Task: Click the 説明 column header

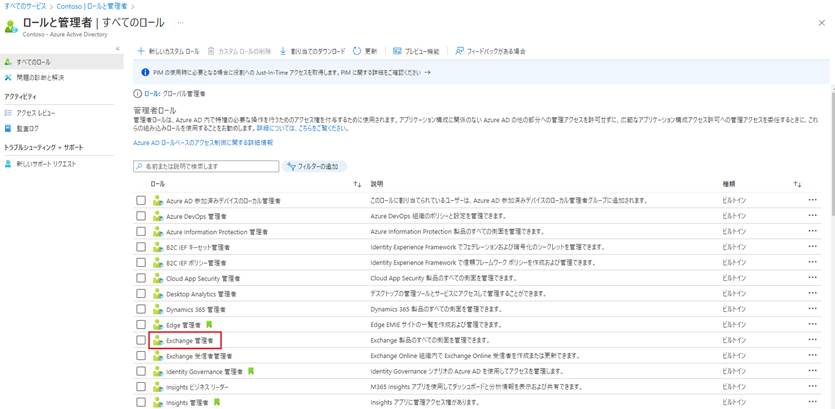Action: [x=376, y=184]
